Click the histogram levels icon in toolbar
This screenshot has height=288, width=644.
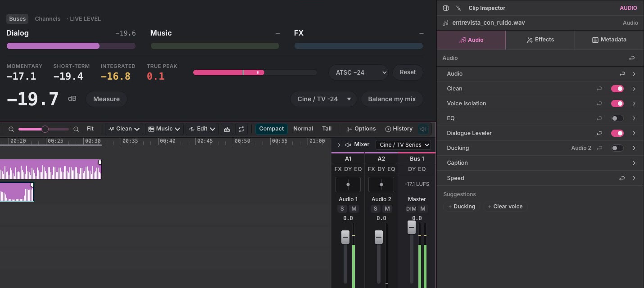tap(227, 129)
